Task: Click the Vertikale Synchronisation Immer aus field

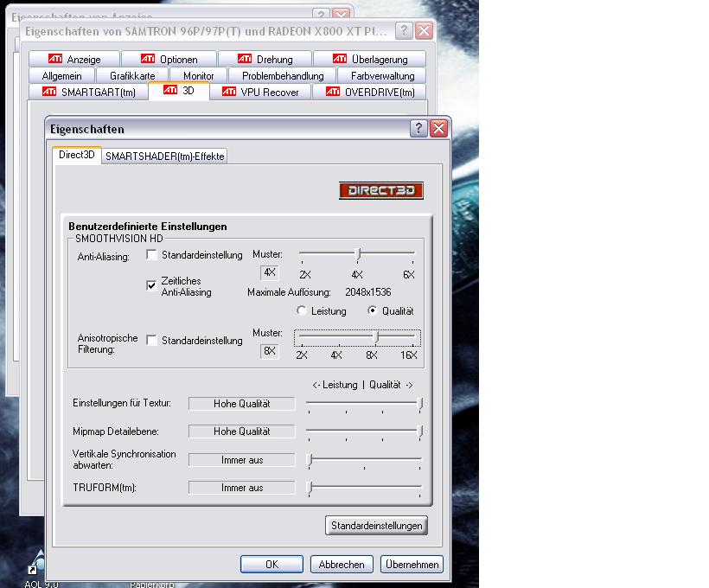Action: click(x=242, y=460)
